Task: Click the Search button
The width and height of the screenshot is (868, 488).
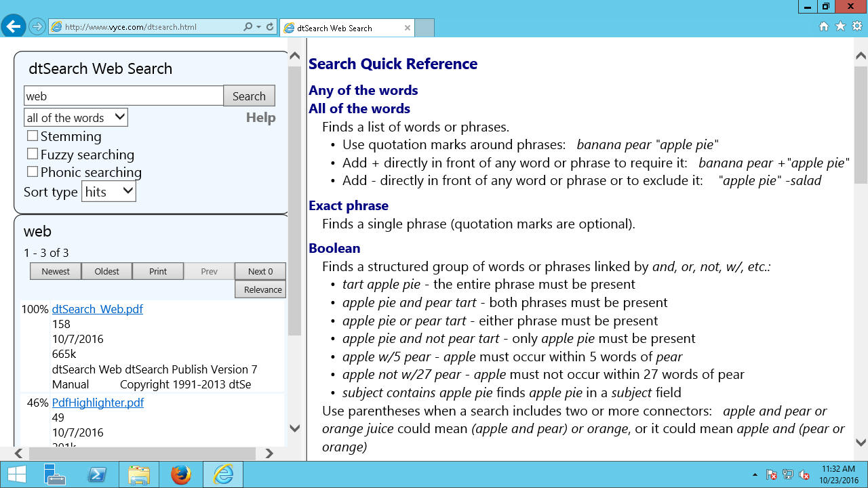Action: (x=249, y=96)
